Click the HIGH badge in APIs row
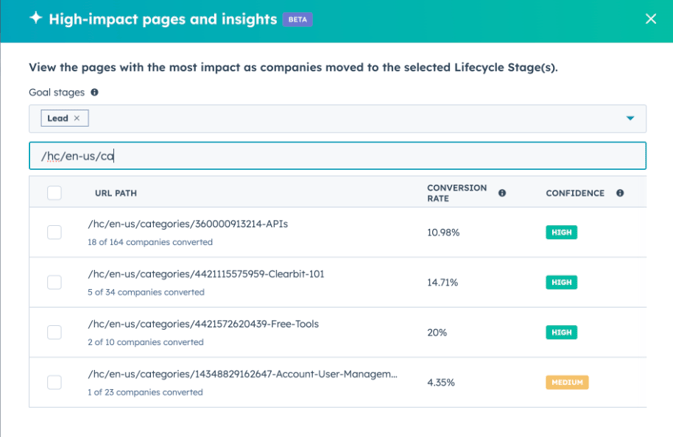Viewport: 673px width, 437px height. pyautogui.click(x=561, y=232)
